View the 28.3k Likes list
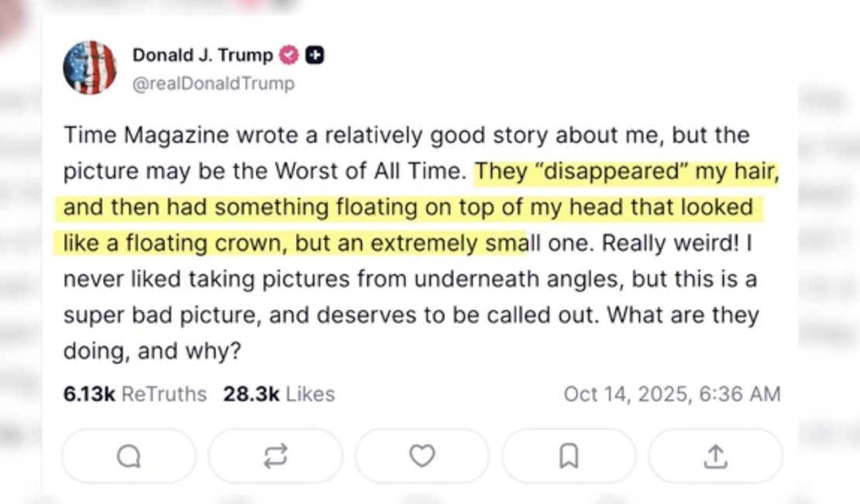This screenshot has width=860, height=504. [277, 394]
